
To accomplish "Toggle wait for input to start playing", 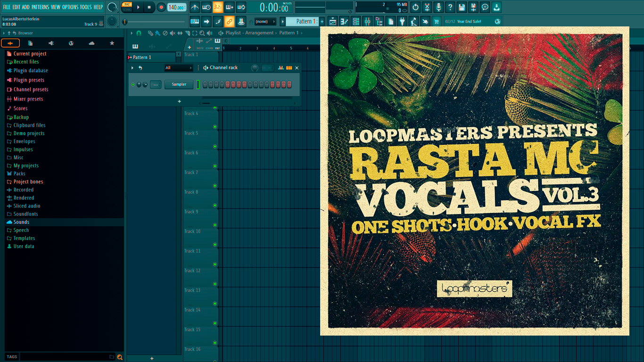I will coord(206,7).
